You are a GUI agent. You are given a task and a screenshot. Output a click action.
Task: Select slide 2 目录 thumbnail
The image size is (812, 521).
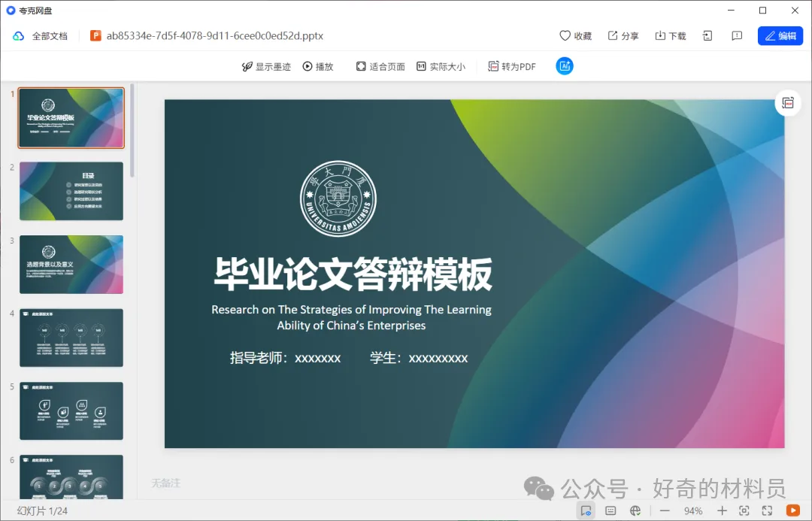pyautogui.click(x=71, y=191)
